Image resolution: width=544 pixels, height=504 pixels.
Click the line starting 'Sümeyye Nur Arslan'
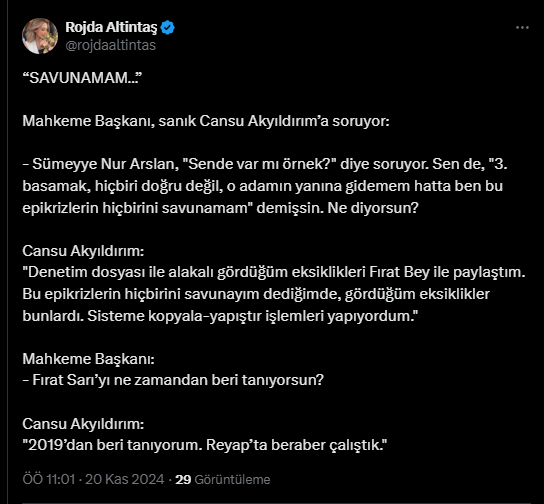pyautogui.click(x=265, y=164)
